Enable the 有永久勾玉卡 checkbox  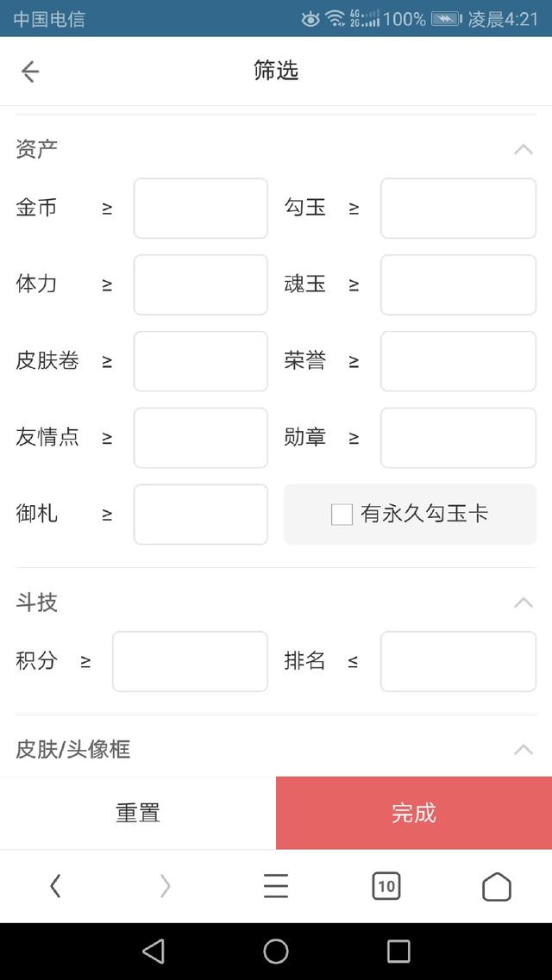(x=342, y=514)
